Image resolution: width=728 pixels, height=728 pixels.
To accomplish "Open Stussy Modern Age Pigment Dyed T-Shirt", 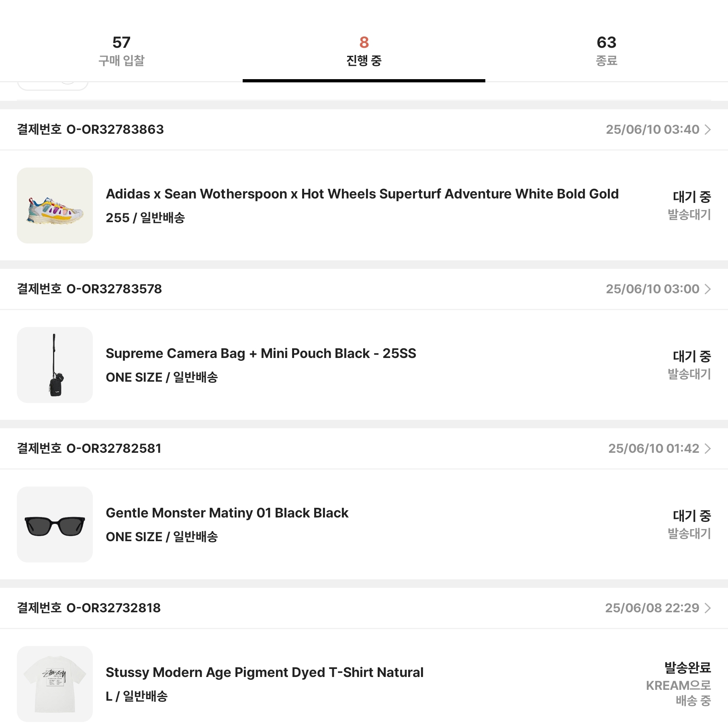I will [264, 672].
